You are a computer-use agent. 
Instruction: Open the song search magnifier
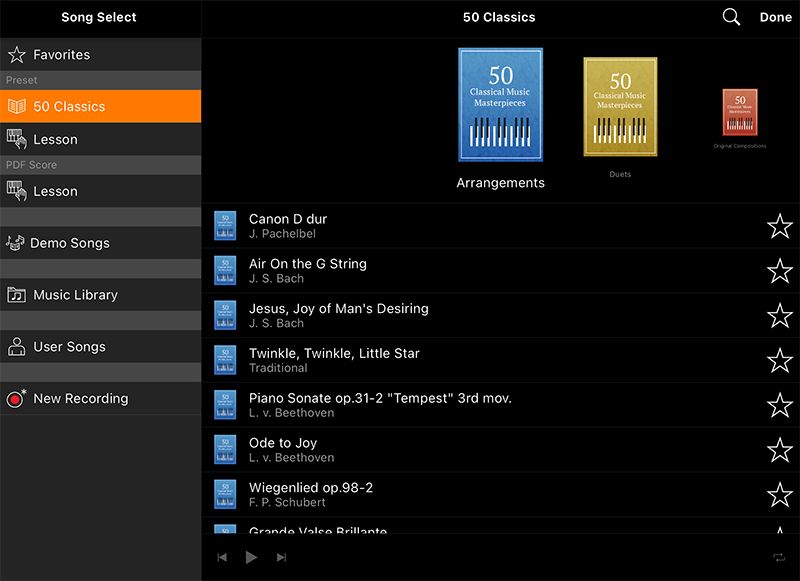pos(730,17)
